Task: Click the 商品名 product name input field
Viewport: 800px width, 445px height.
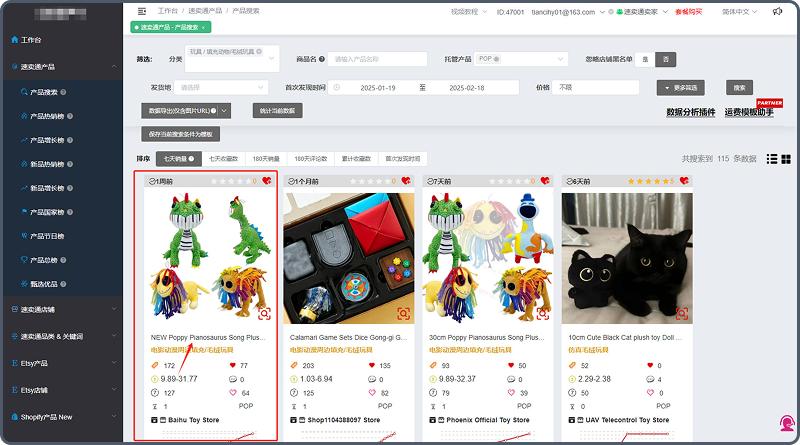Action: (x=377, y=59)
